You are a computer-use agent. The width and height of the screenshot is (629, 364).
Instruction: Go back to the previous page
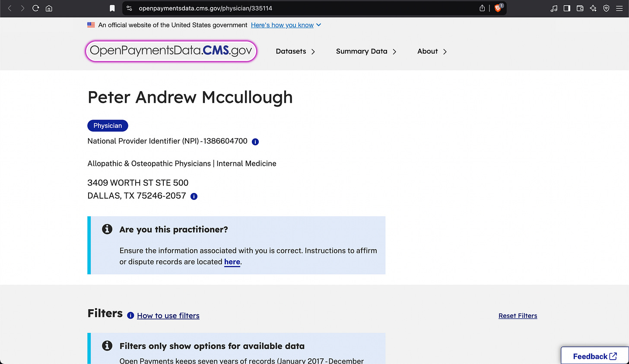(x=10, y=8)
